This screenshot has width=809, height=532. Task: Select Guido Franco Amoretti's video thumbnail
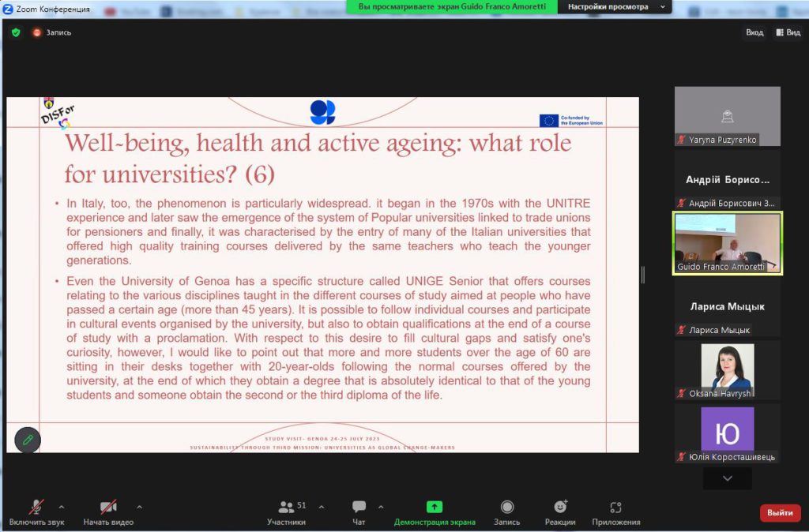click(x=727, y=242)
